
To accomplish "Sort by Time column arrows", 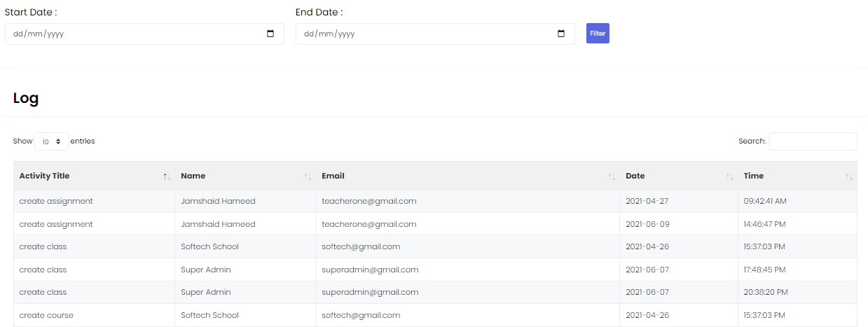I will [x=849, y=176].
